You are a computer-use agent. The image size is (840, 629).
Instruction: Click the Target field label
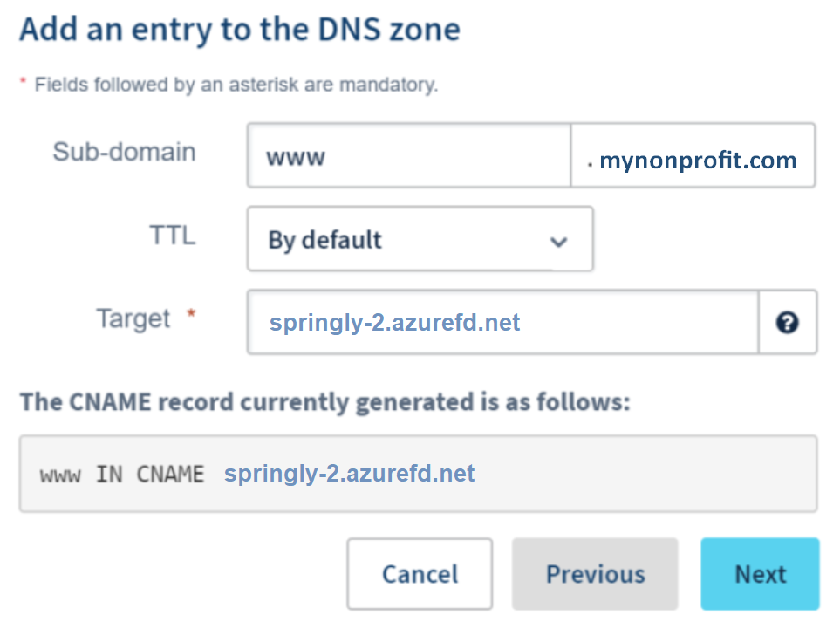(133, 318)
